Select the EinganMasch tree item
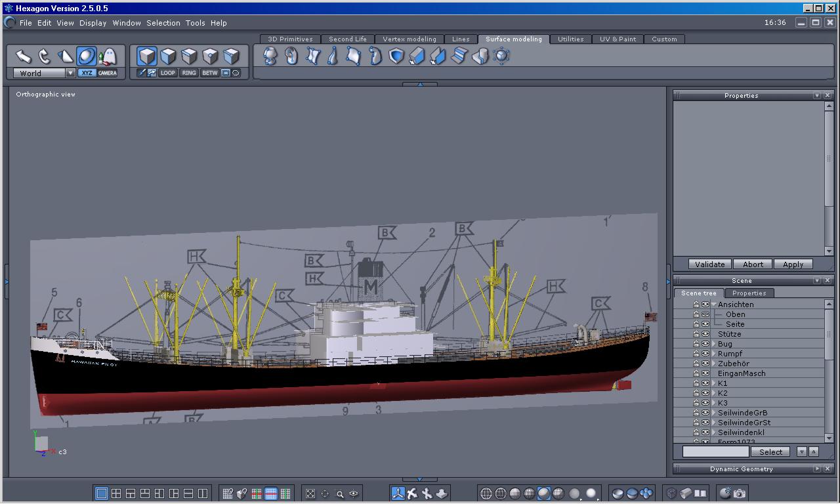Viewport: 840px width, 504px height. point(742,373)
